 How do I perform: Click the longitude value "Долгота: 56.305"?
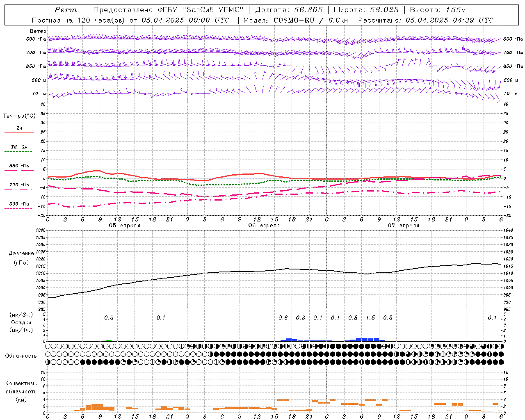[x=289, y=10]
